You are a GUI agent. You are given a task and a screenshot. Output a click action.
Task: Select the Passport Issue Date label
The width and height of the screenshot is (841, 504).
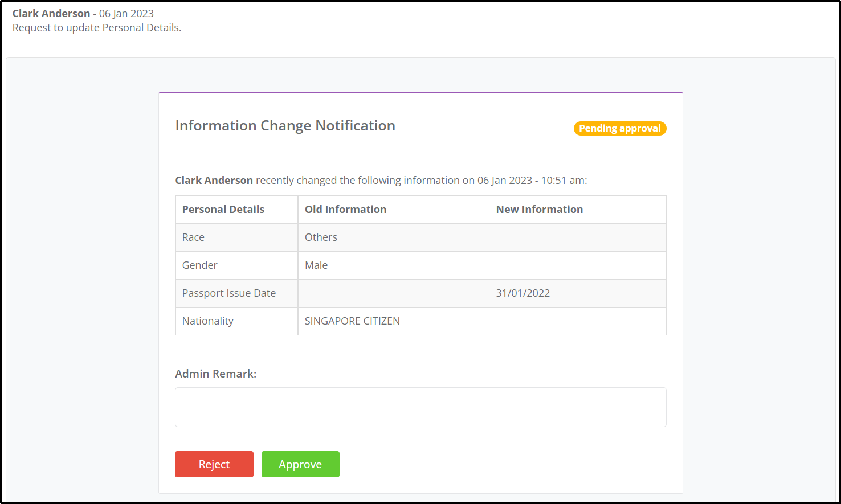pos(229,293)
